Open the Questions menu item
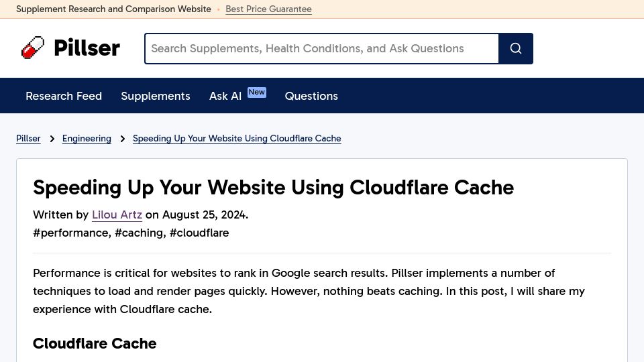The image size is (644, 362). [311, 96]
